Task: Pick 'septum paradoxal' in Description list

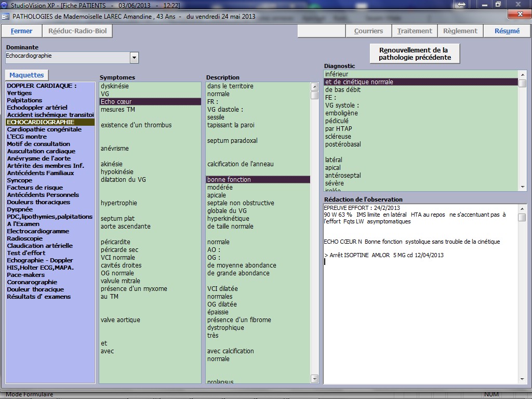Action: tap(232, 141)
